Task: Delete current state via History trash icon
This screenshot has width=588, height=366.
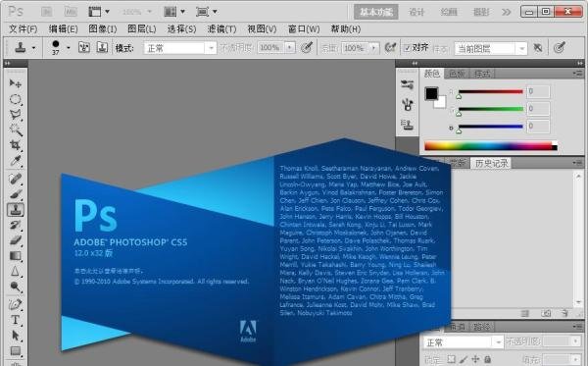Action: tap(564, 313)
